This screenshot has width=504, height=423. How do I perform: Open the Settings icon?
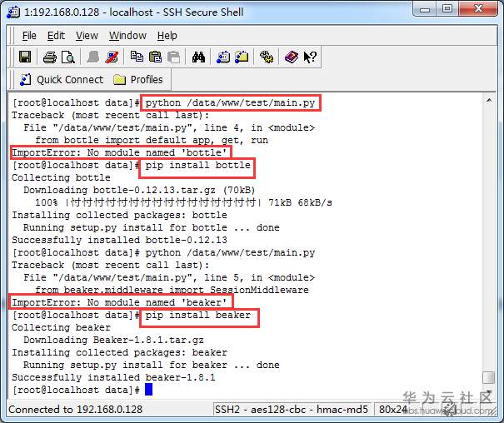click(x=267, y=57)
